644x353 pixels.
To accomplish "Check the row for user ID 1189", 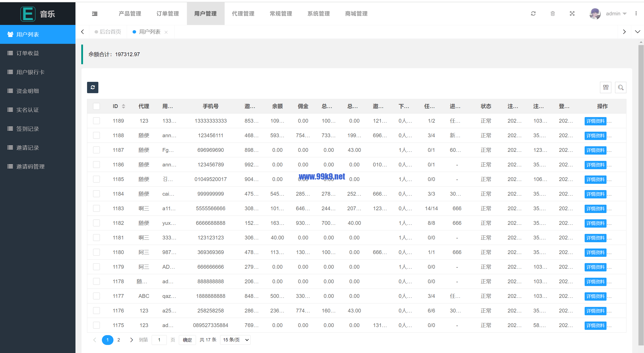I will coord(96,121).
